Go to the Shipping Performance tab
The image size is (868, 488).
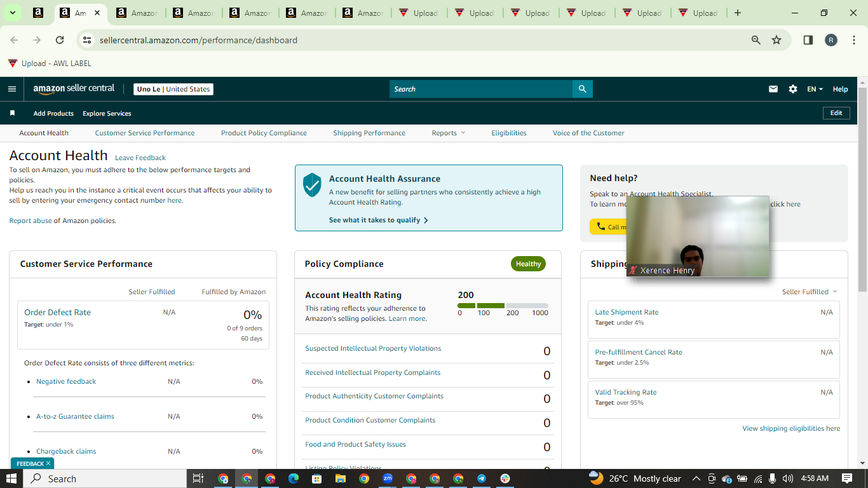369,133
